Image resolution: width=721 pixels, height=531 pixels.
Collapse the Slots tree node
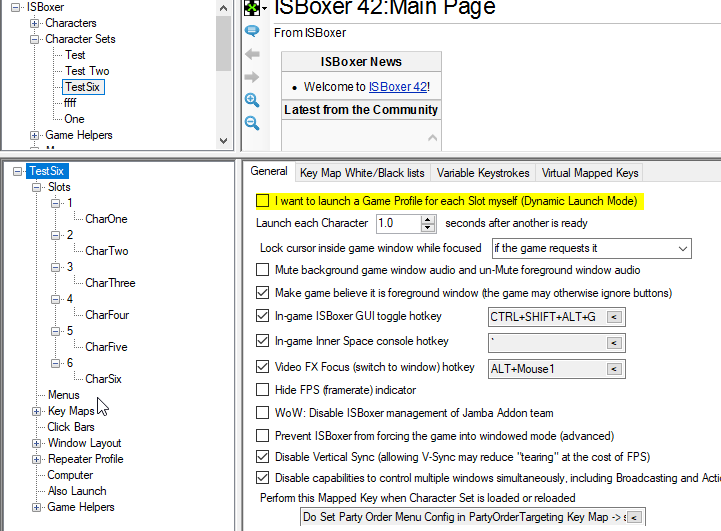click(x=37, y=188)
